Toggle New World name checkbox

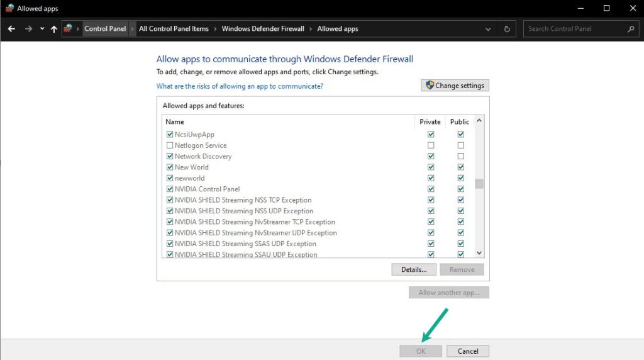click(170, 167)
